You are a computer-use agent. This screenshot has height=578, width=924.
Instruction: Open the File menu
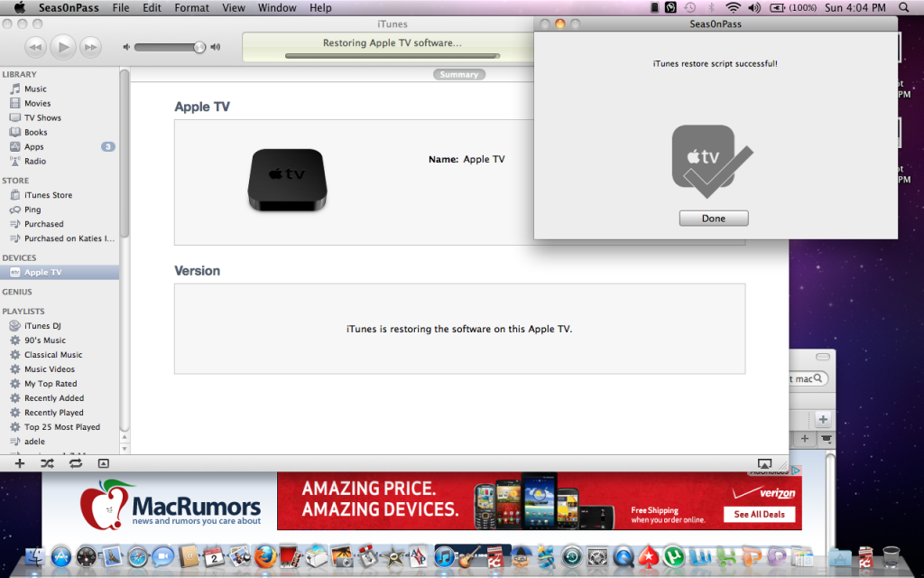click(x=121, y=7)
